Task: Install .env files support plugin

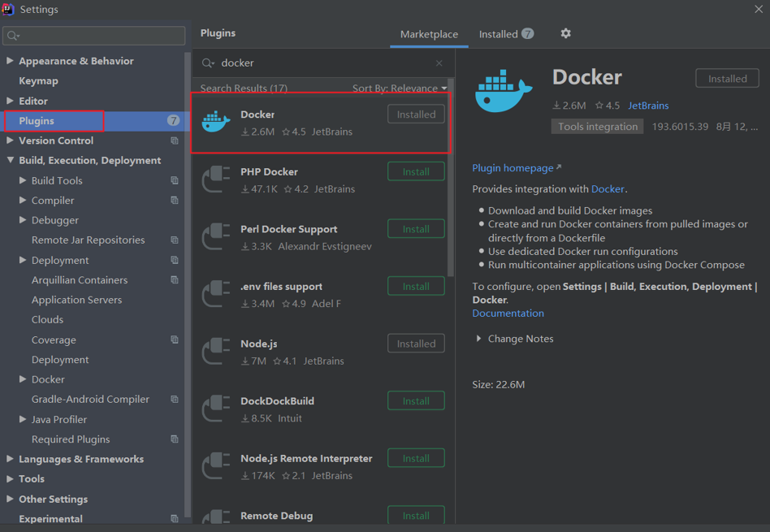Action: point(416,287)
